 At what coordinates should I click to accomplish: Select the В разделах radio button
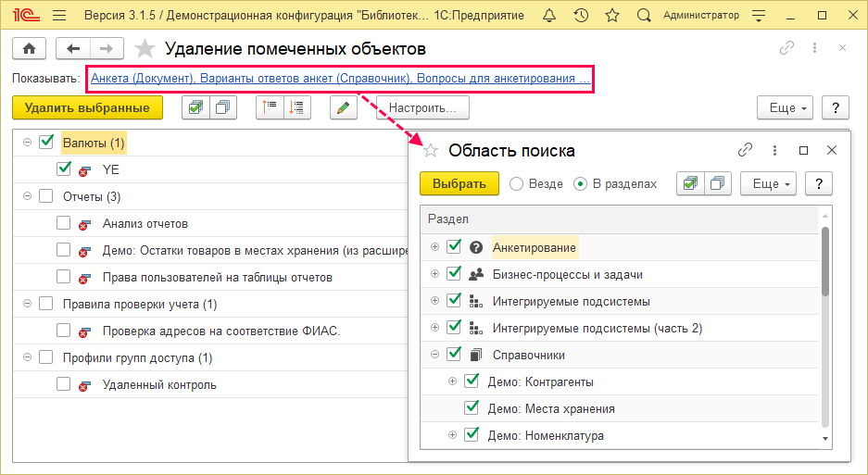[580, 184]
